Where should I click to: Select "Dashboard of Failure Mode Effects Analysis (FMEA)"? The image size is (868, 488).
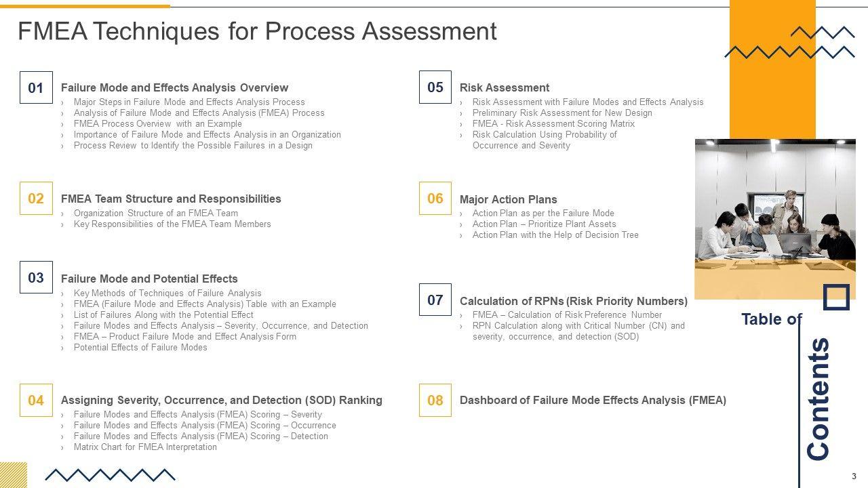pos(593,400)
